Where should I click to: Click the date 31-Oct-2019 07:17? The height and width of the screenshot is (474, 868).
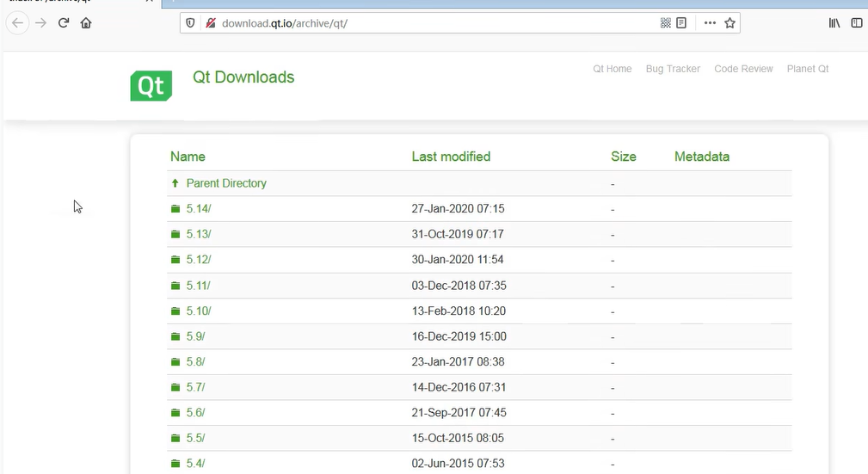(458, 234)
